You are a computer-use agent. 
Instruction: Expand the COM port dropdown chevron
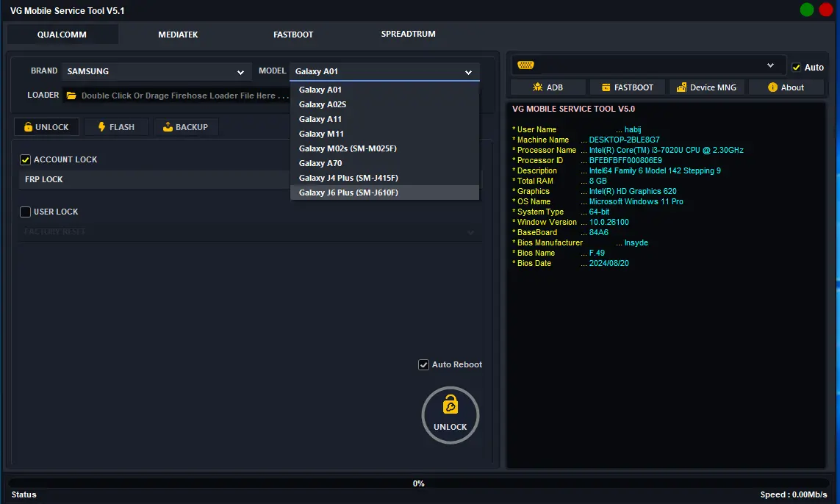coord(770,65)
